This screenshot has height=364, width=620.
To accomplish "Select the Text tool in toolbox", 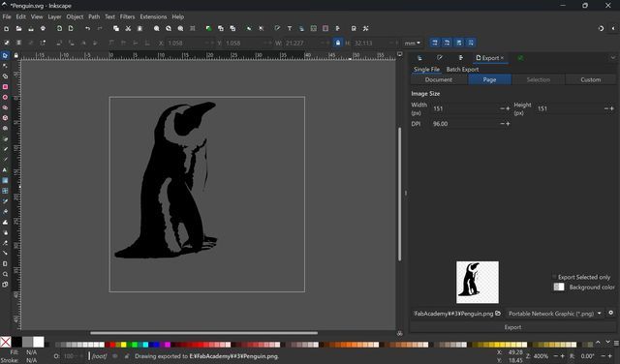I will pyautogui.click(x=5, y=170).
